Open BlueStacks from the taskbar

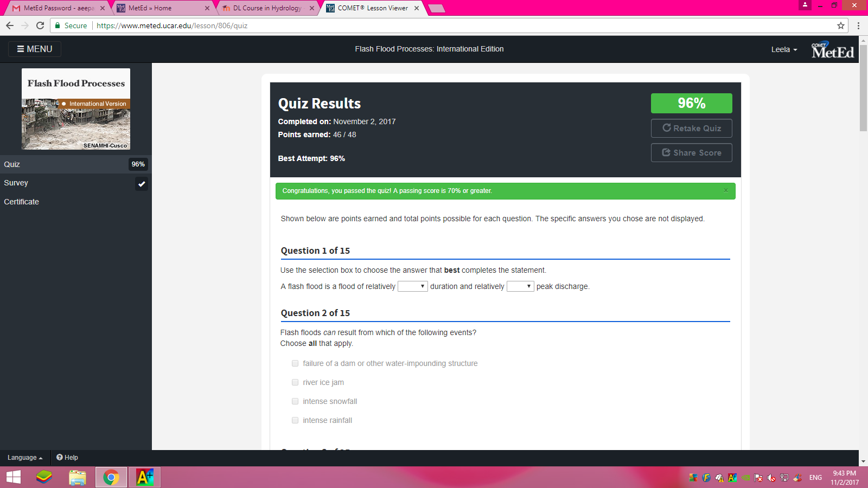tap(44, 477)
